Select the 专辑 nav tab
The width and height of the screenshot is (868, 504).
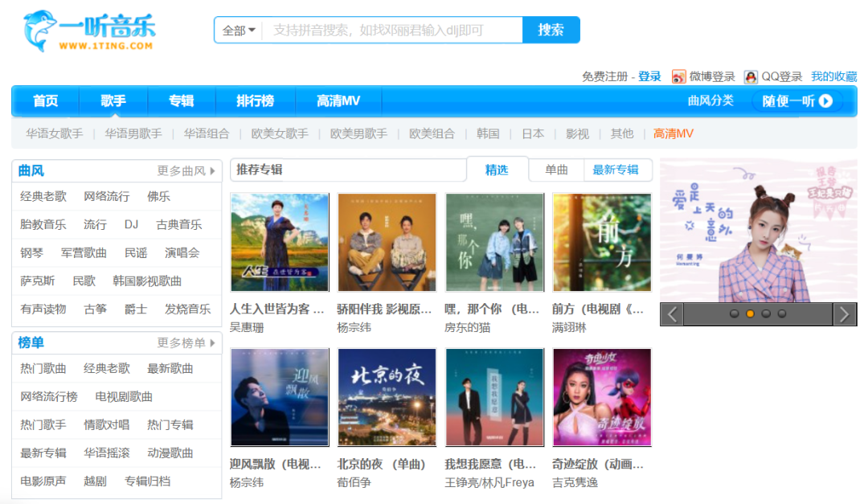tap(182, 100)
